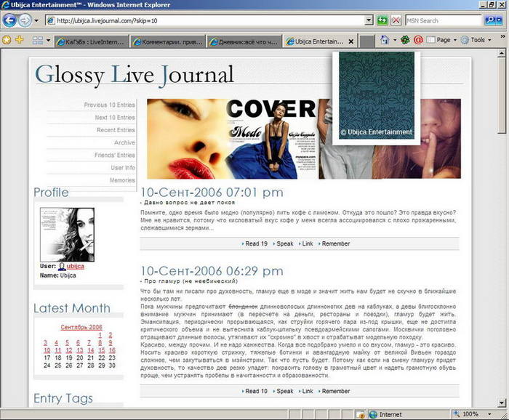The width and height of the screenshot is (509, 420).
Task: Open the Memories link
Action: 122,180
